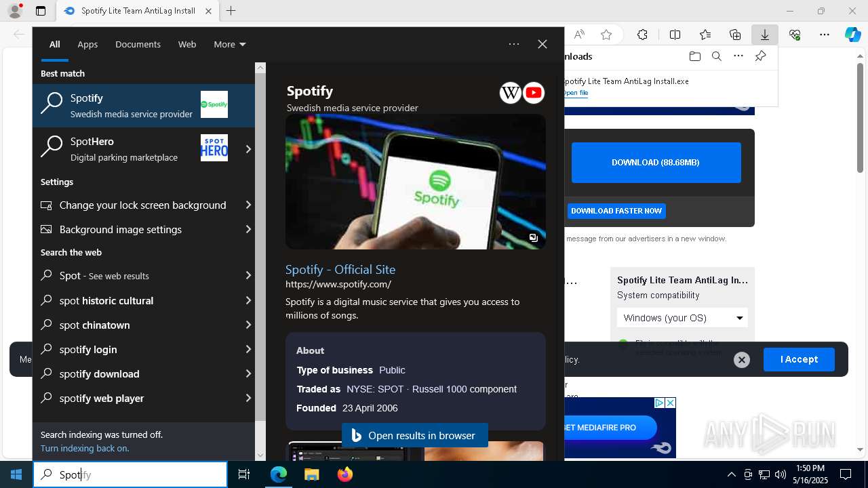Open Edge extensions puzzle icon
868x488 pixels.
[x=643, y=35]
